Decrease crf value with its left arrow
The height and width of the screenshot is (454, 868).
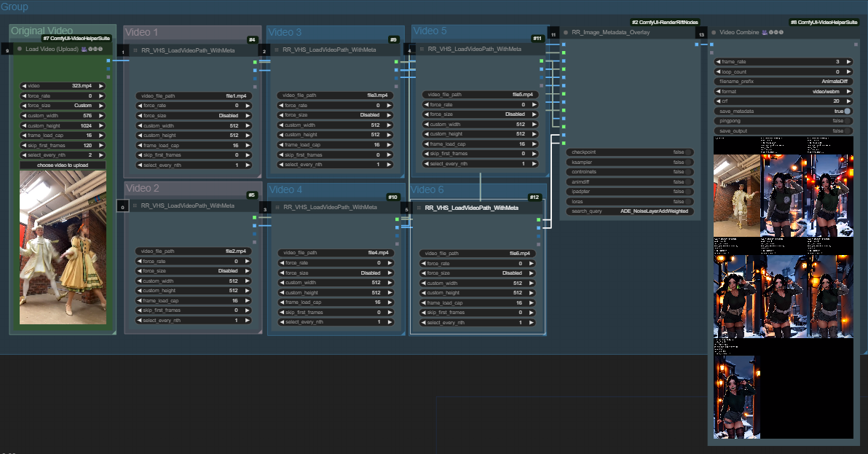click(x=719, y=101)
